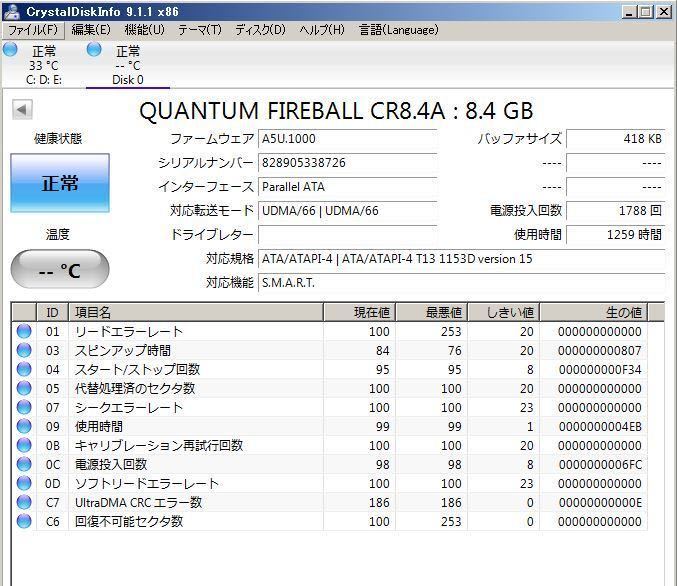677x586 pixels.
Task: Click the serial number field 828905338726
Action: tap(348, 163)
